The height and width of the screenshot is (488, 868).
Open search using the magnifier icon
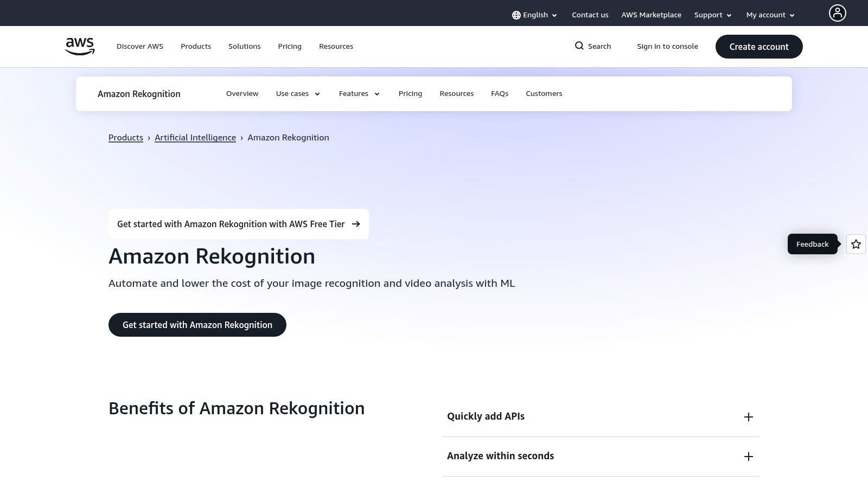(x=579, y=46)
